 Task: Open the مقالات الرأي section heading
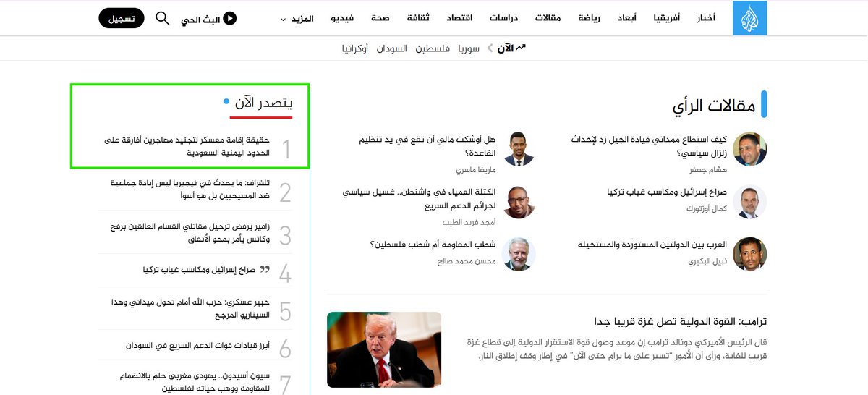[x=714, y=106]
